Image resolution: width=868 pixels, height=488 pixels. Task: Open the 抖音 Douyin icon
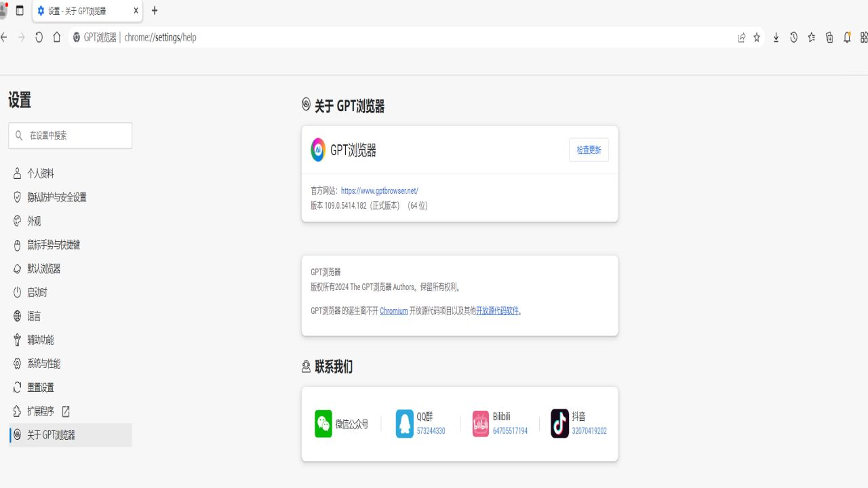point(559,424)
